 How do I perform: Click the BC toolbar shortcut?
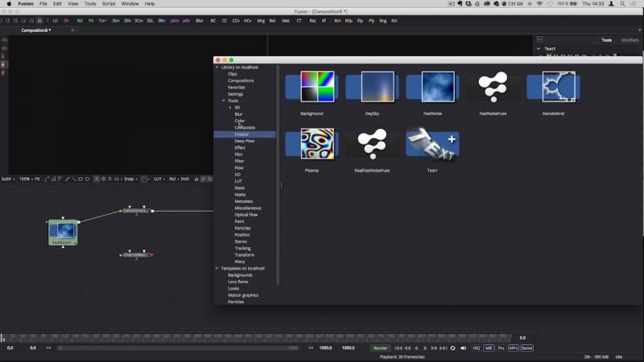[x=213, y=21]
